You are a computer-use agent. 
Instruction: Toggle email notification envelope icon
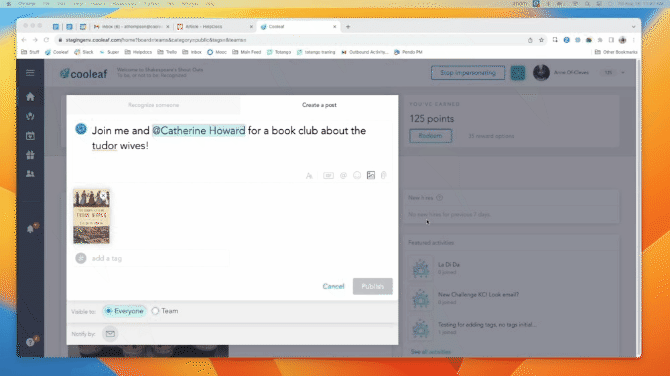[x=110, y=334]
